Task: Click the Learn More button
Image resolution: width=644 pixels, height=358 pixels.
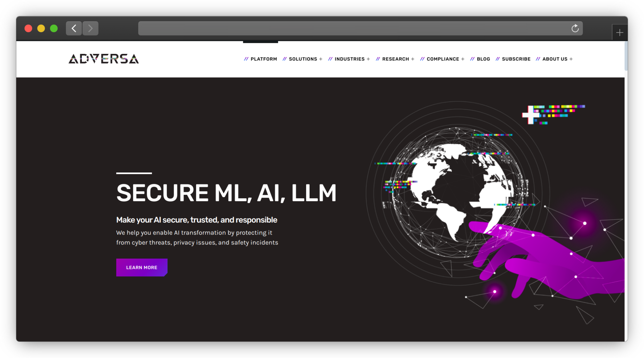Action: click(142, 267)
